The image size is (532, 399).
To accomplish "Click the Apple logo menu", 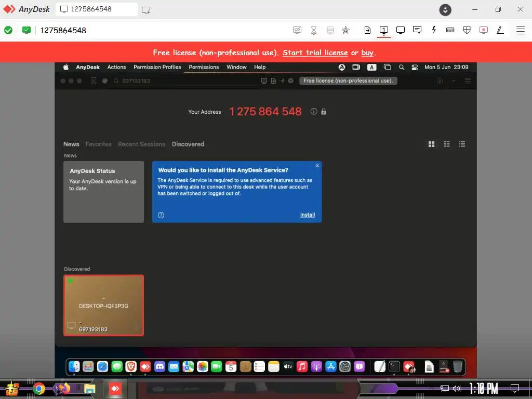I will (x=66, y=67).
